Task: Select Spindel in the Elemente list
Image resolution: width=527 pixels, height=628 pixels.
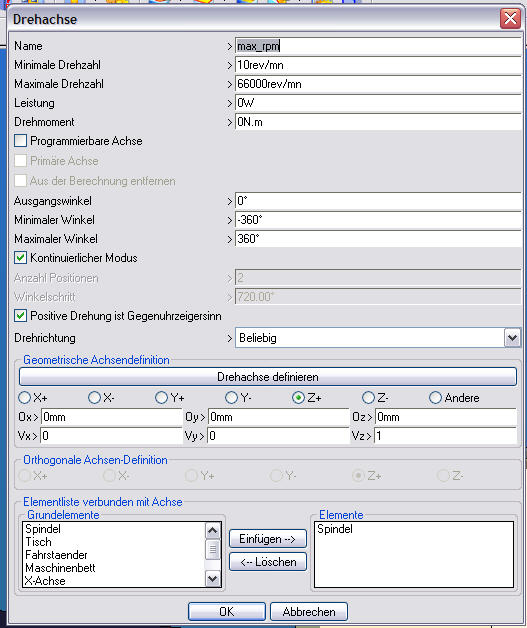Action: (x=335, y=529)
